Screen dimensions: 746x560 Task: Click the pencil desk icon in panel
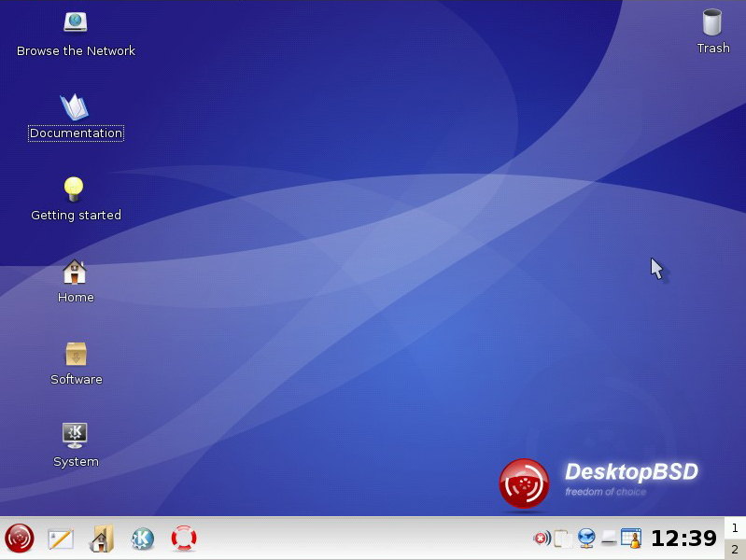coord(61,539)
